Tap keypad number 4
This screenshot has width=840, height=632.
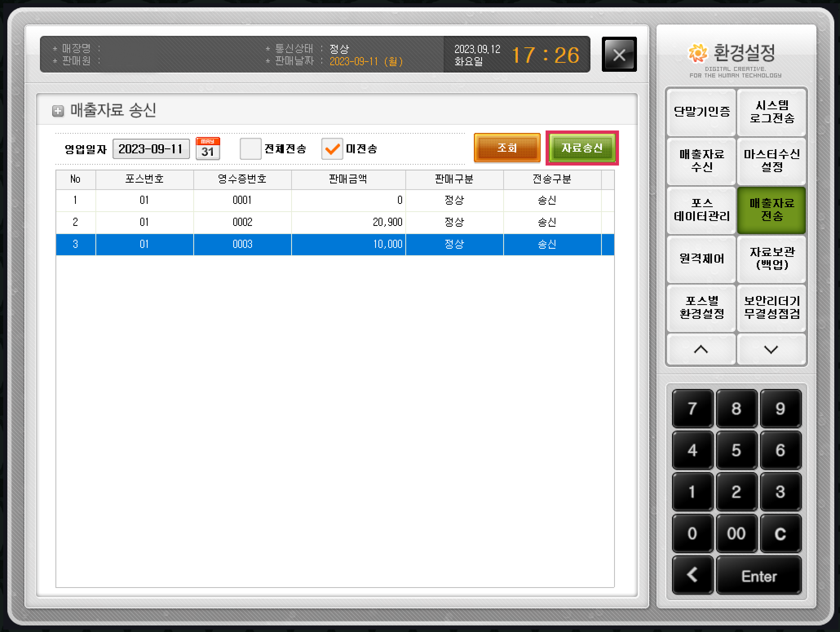tap(692, 450)
